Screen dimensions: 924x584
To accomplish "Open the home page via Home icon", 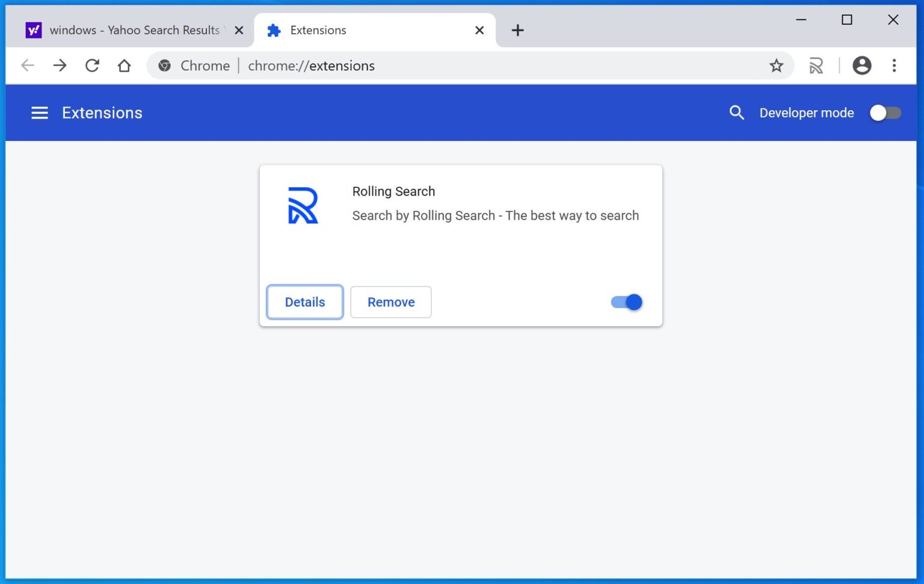I will coord(124,66).
